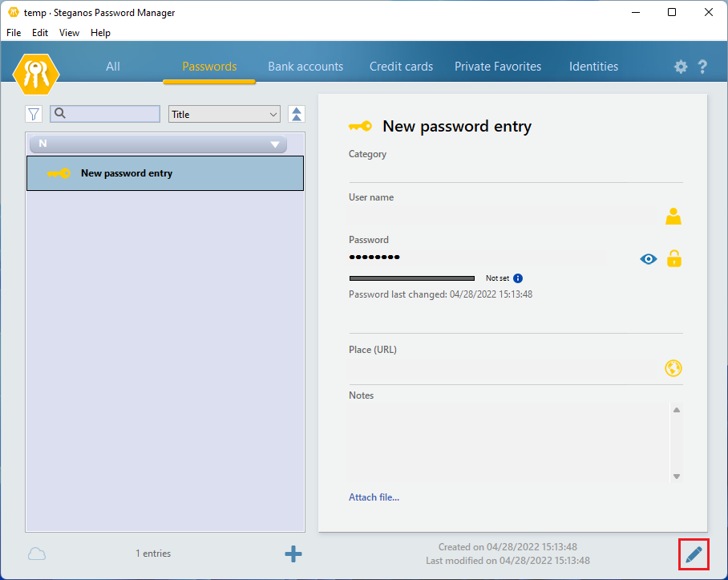Click the Attach file link
The width and height of the screenshot is (728, 580).
pyautogui.click(x=374, y=497)
